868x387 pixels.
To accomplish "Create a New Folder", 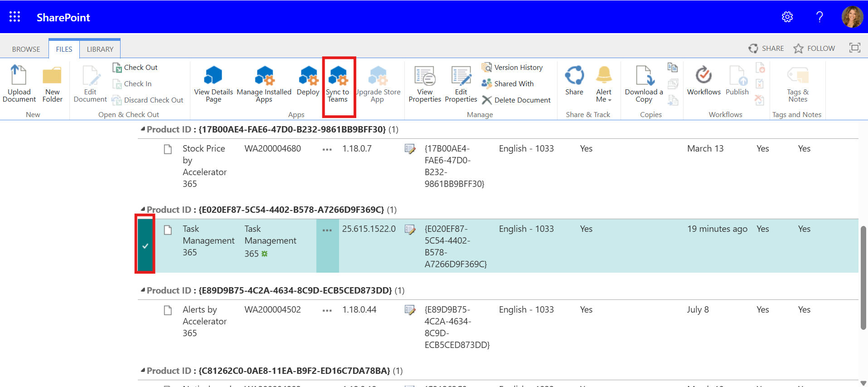I will (52, 84).
